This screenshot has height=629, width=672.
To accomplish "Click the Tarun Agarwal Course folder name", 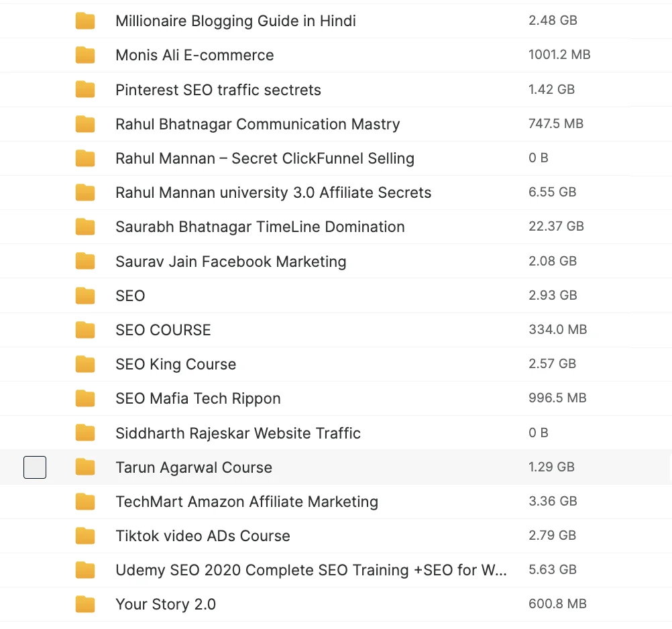I will [194, 467].
